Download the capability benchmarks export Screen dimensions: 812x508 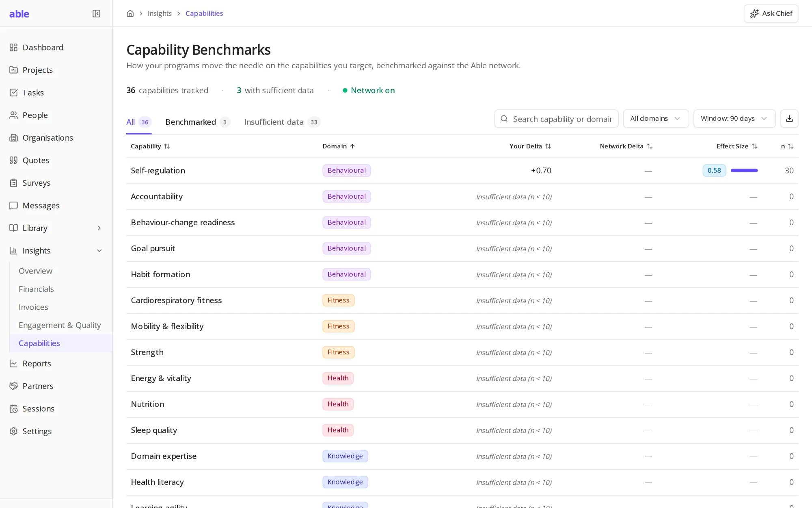(789, 118)
